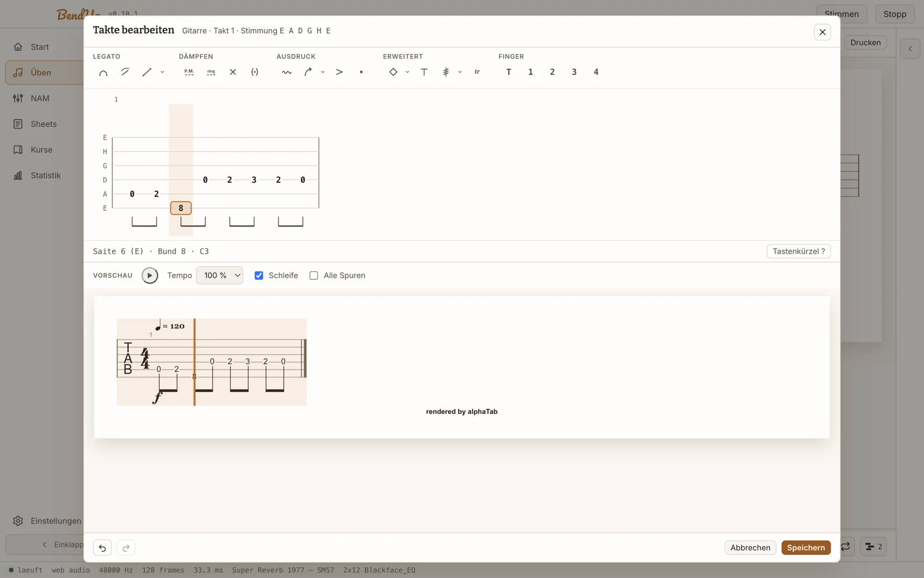Apply hammer-on/pull-off legato arc
The height and width of the screenshot is (578, 924).
tap(103, 72)
